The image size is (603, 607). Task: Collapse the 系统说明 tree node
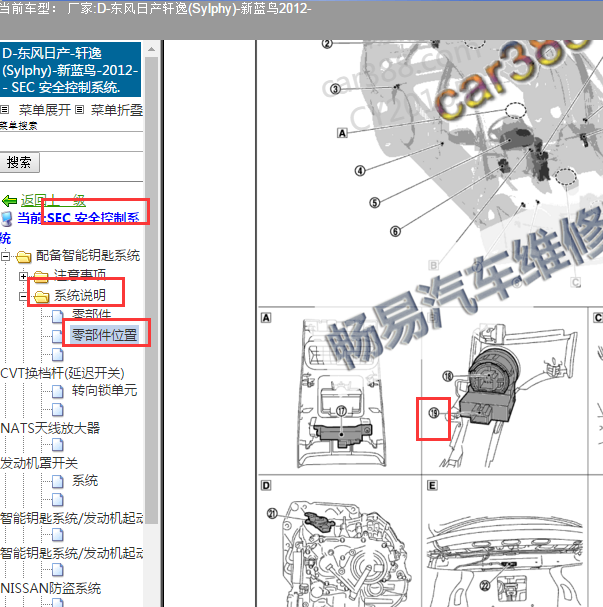pyautogui.click(x=23, y=296)
